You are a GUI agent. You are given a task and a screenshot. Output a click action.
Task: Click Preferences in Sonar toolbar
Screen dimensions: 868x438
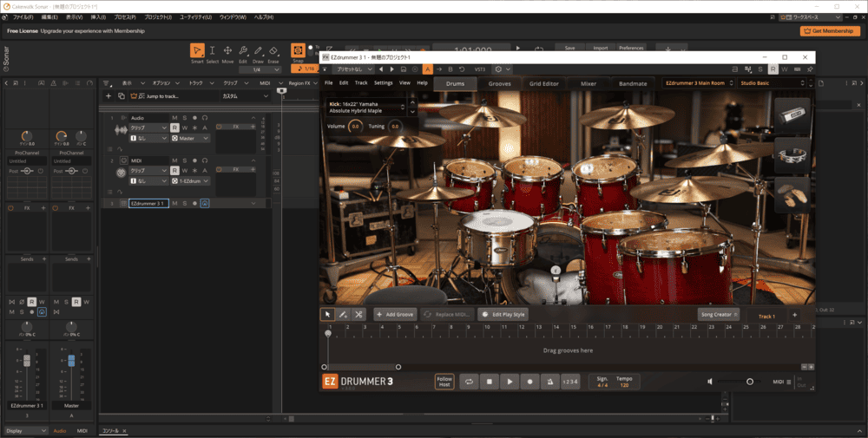tap(631, 48)
